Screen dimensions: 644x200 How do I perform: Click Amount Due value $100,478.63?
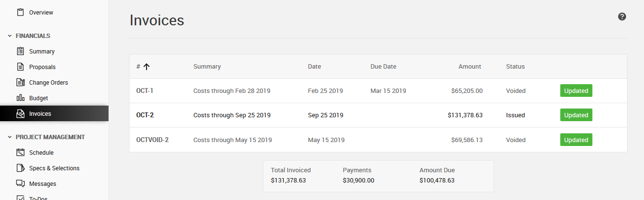[x=437, y=180]
